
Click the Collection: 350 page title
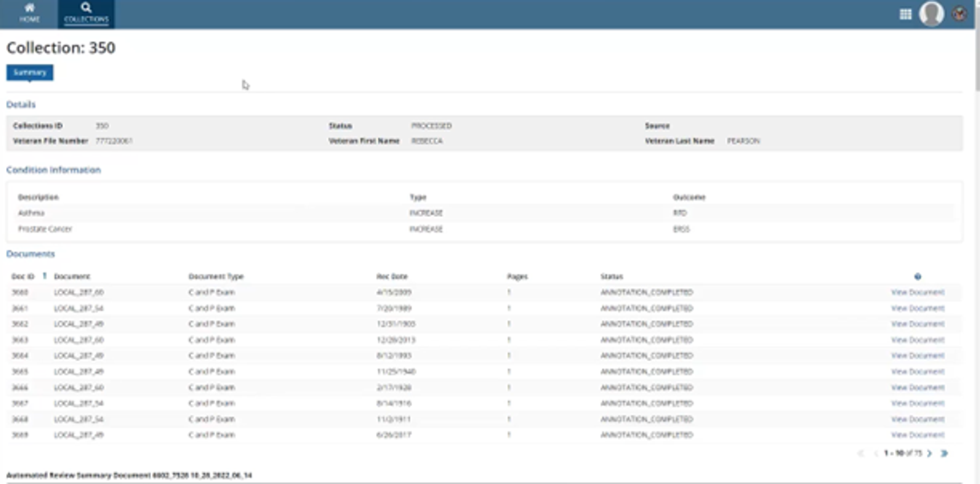point(61,48)
